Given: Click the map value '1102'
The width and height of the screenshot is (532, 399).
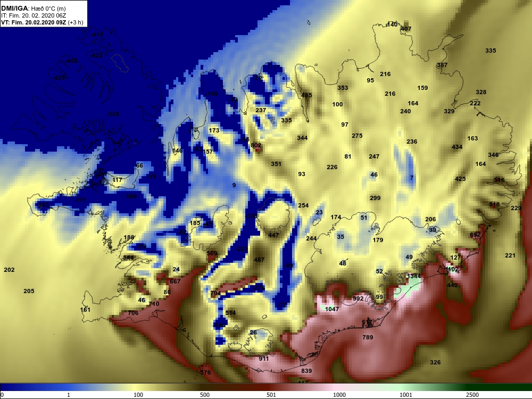Looking at the screenshot, I should pyautogui.click(x=452, y=270).
